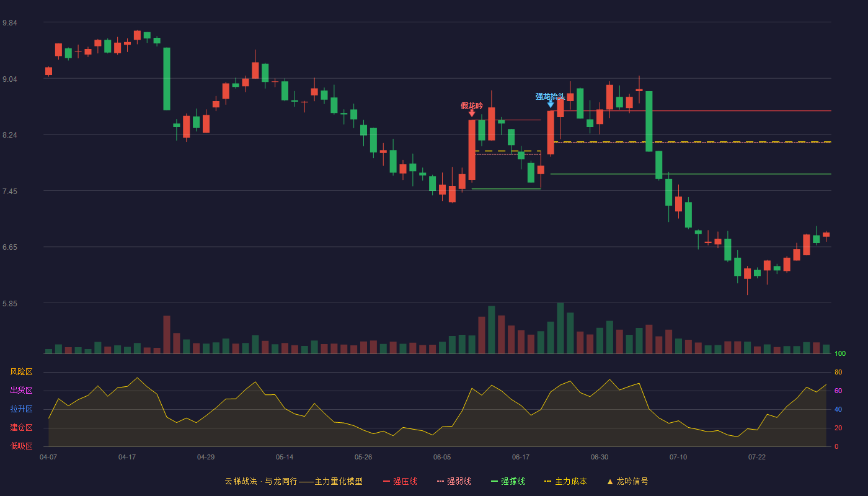The height and width of the screenshot is (496, 868).
Task: Click the 8.24 price axis label
Action: [10, 135]
